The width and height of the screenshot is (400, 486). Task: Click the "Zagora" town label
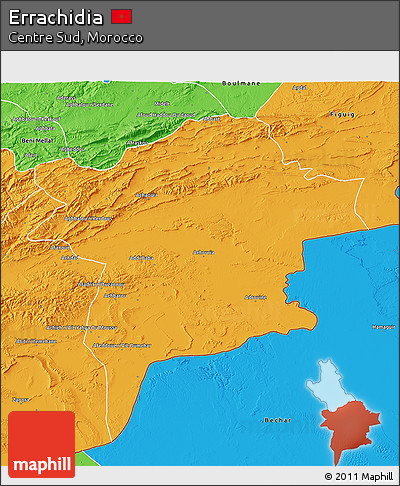(21, 399)
